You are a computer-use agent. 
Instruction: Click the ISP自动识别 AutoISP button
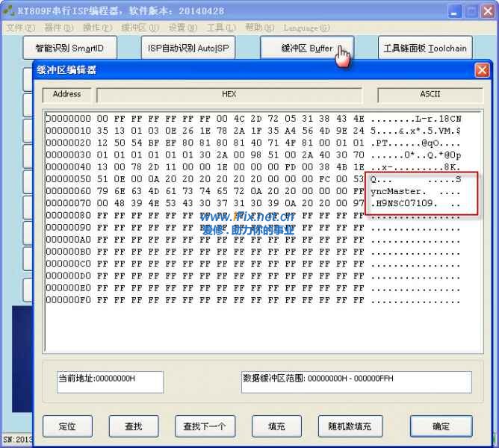(187, 49)
